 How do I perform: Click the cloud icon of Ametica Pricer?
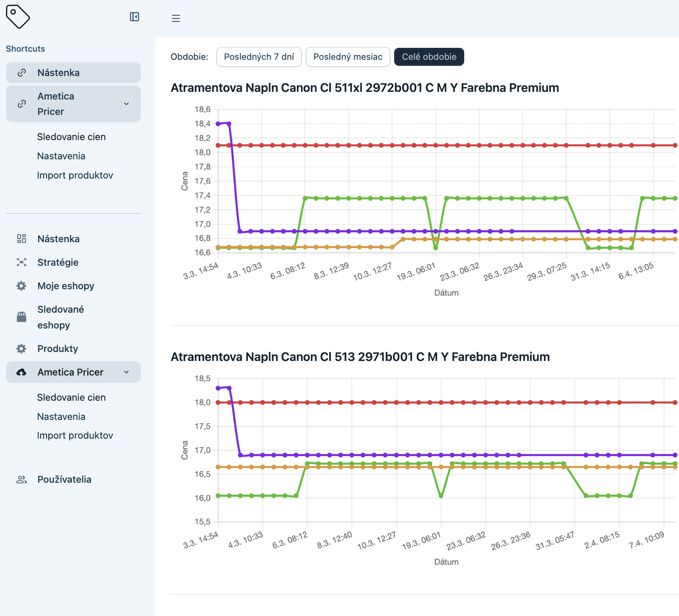coord(21,372)
